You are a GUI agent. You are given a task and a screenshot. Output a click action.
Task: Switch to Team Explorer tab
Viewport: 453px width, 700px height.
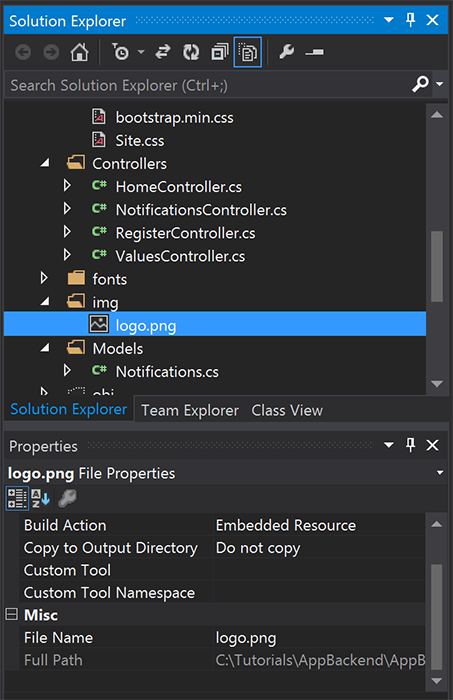pyautogui.click(x=190, y=410)
